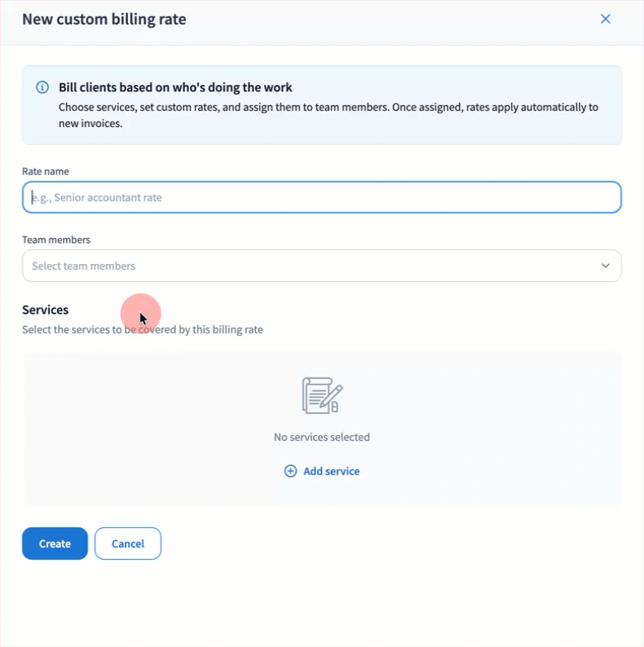The image size is (644, 647).
Task: Click the Team members field label
Action: 56,240
